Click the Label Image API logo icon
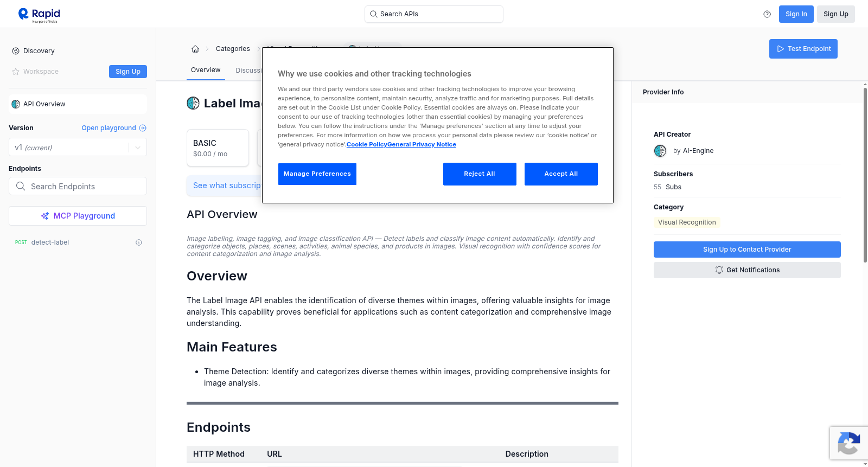 (193, 103)
